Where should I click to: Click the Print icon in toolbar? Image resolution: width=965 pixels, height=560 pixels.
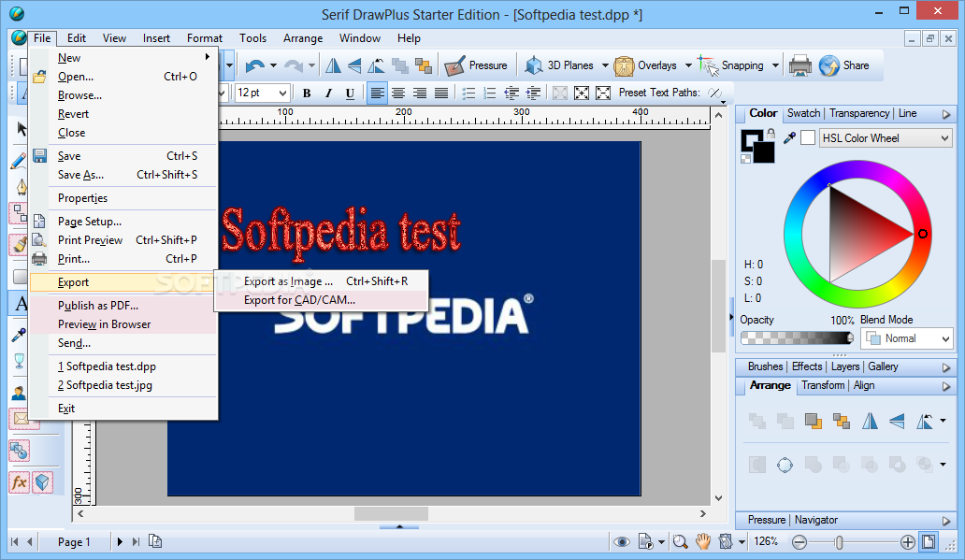point(800,65)
